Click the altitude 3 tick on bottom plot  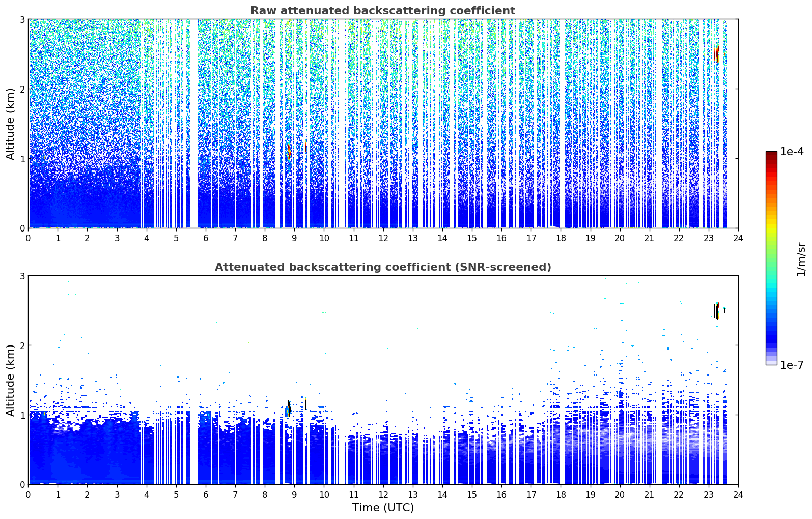tap(22, 276)
